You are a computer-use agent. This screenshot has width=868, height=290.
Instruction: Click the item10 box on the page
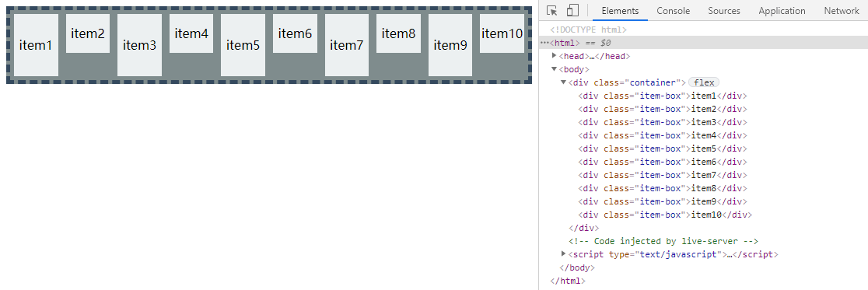coord(502,33)
